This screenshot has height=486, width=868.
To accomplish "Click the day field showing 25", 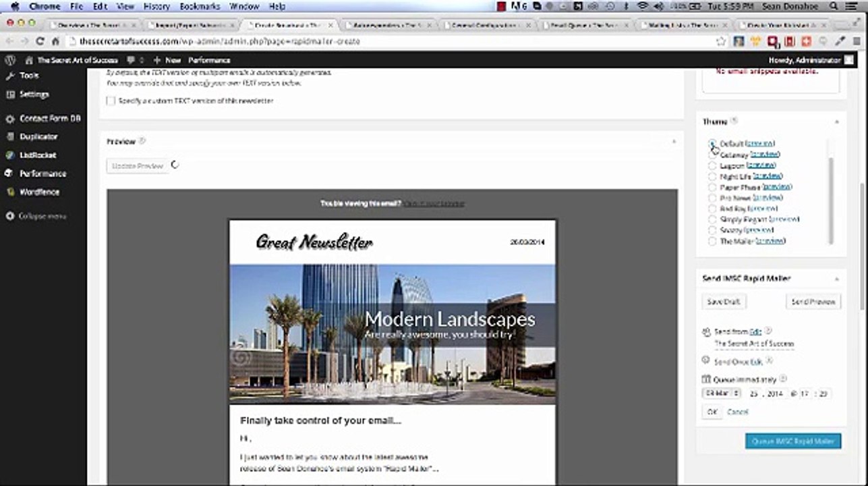I will point(754,393).
